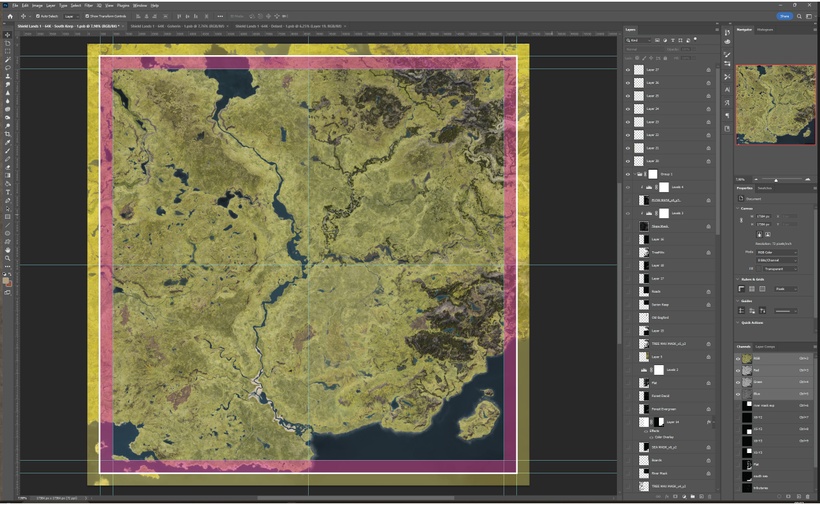Click the Navigator map thumbnail preview
The width and height of the screenshot is (820, 505).
tap(775, 104)
